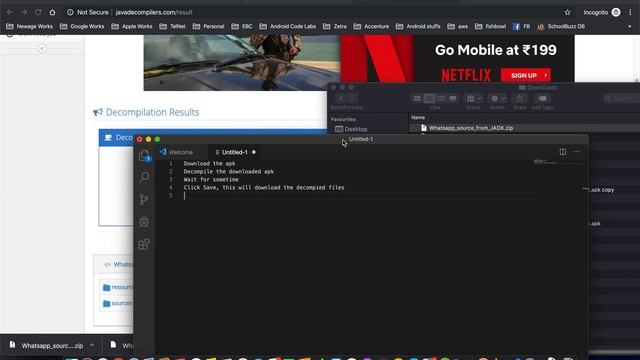Open Android stuffs bookmark folder
This screenshot has height=360, width=640.
(x=418, y=26)
